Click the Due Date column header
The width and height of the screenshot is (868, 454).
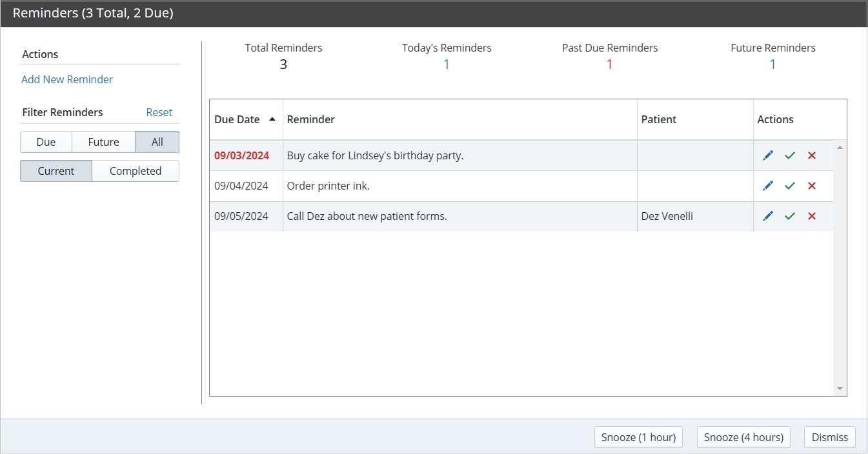246,119
